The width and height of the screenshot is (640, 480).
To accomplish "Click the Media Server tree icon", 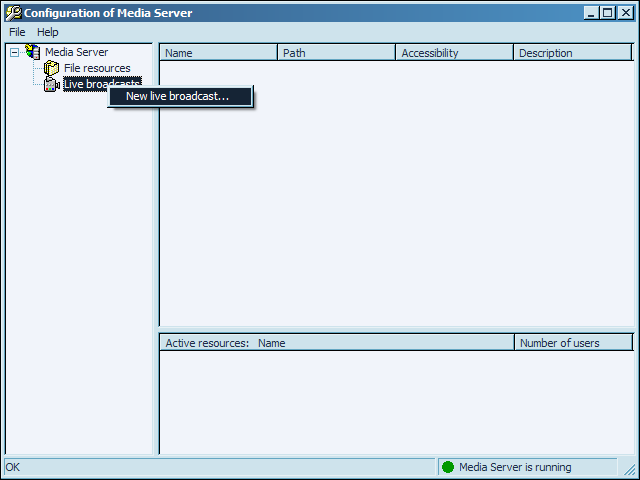I will pyautogui.click(x=33, y=52).
